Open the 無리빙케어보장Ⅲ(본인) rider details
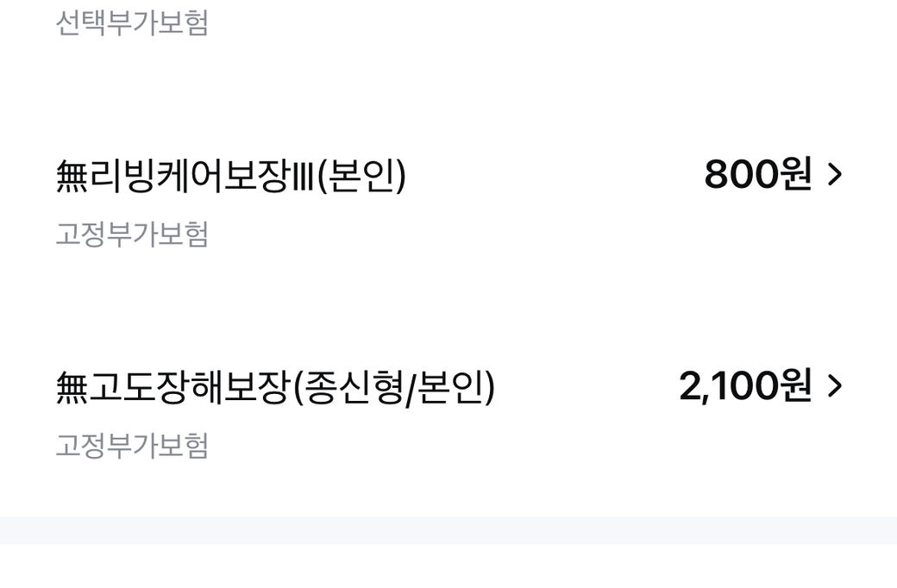Viewport: 897px width, 588px height. click(230, 176)
